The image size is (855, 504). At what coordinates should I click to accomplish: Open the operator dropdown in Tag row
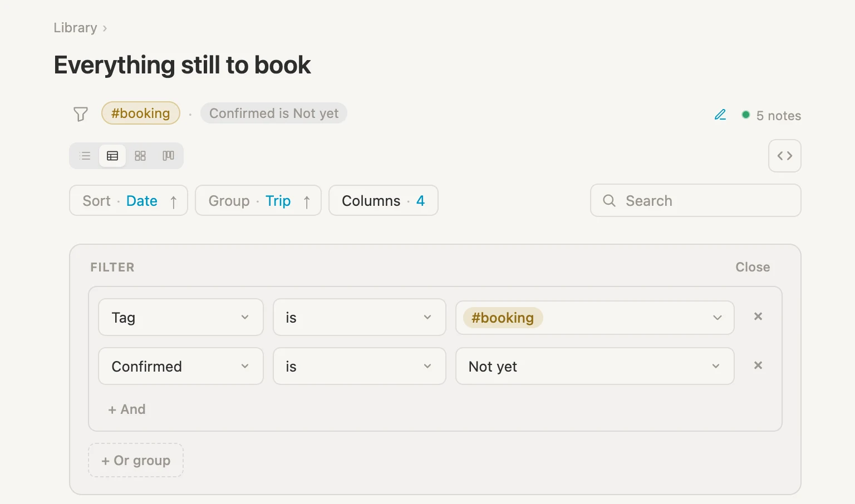(360, 317)
